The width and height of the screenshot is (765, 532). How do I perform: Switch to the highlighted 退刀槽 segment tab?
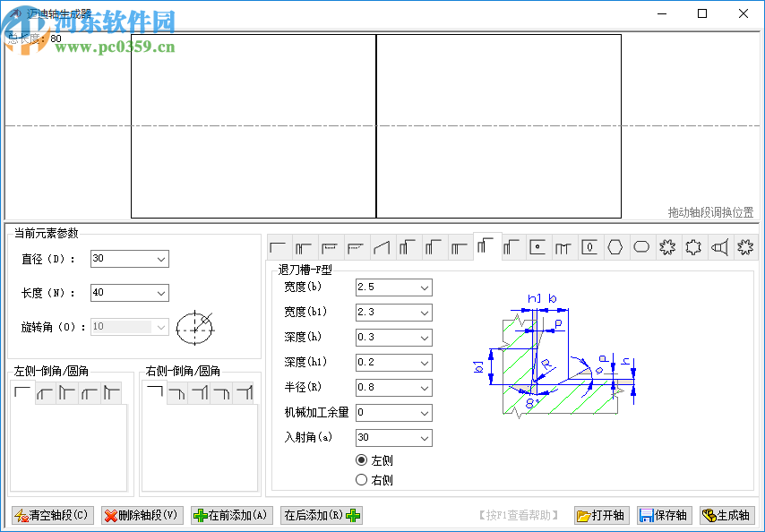[x=486, y=246]
